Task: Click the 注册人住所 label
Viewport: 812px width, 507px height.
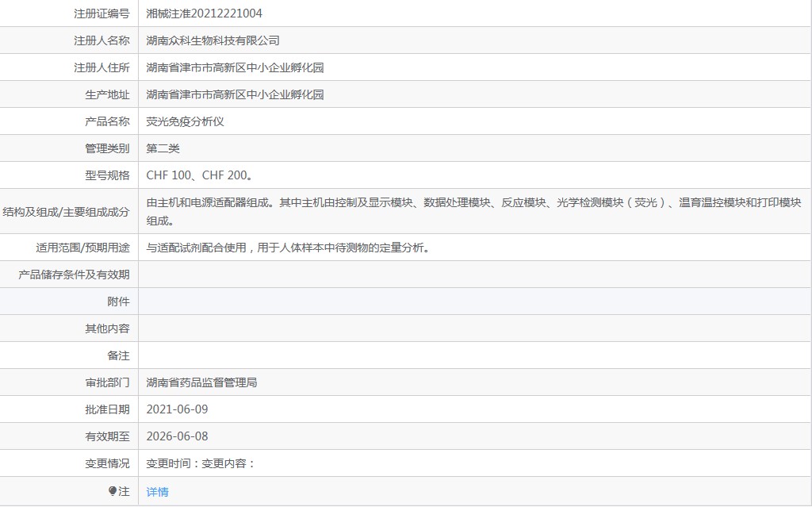Action: click(x=101, y=67)
